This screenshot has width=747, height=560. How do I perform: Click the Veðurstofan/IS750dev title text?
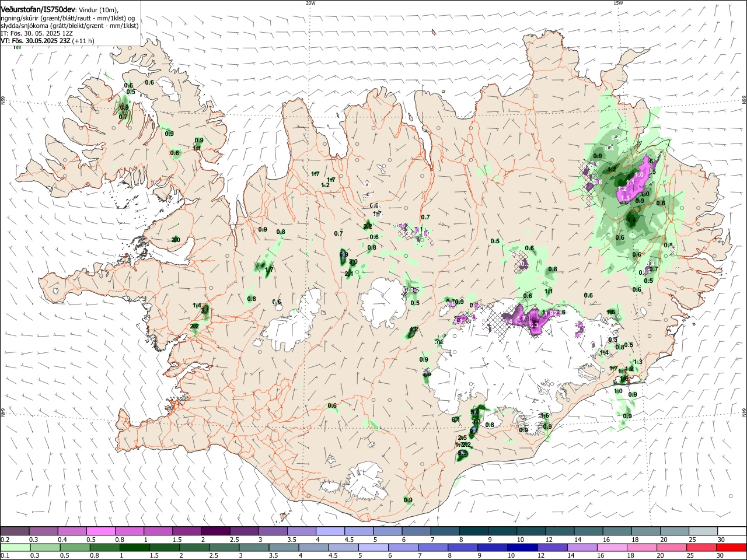click(38, 9)
